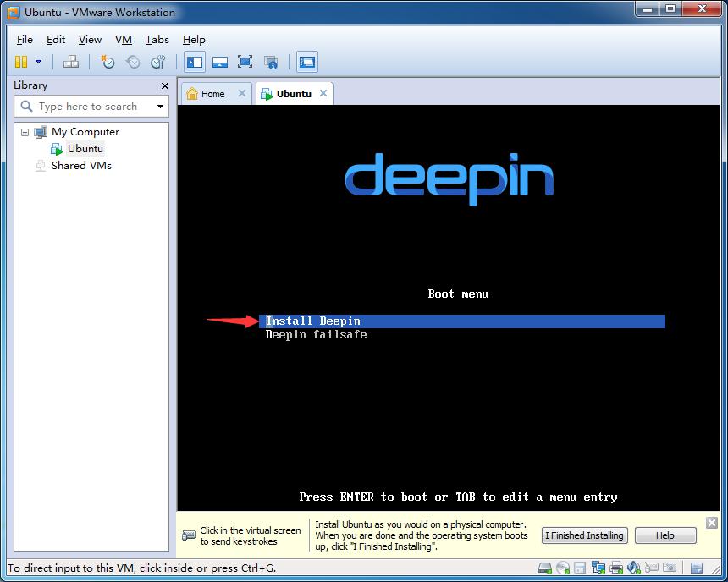Open the library search filter dropdown
Viewport: 728px width, 582px height.
[x=160, y=107]
